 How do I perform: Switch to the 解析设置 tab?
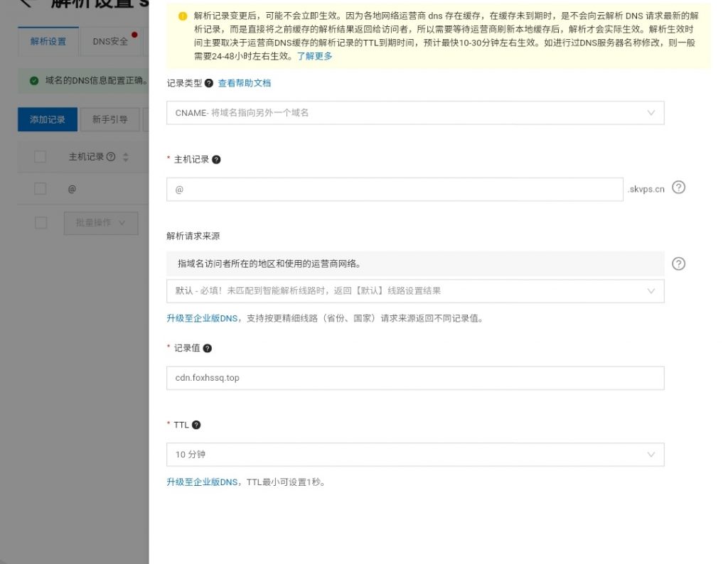pyautogui.click(x=48, y=42)
